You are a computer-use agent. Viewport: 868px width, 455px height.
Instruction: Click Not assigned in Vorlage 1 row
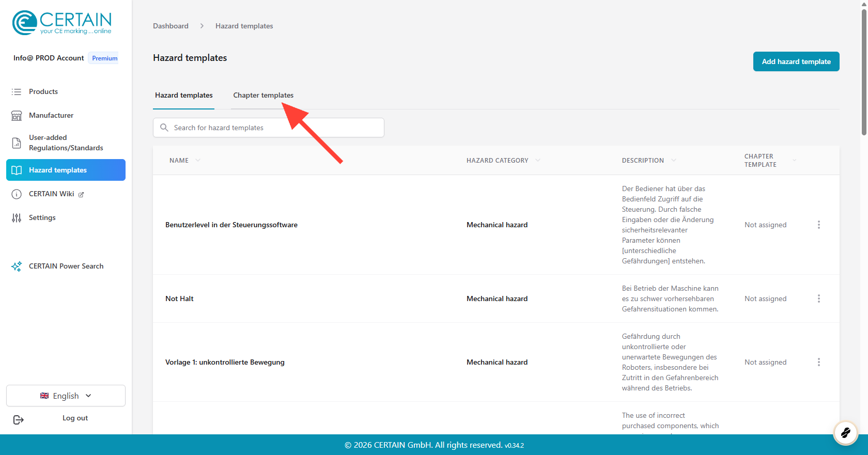point(765,362)
